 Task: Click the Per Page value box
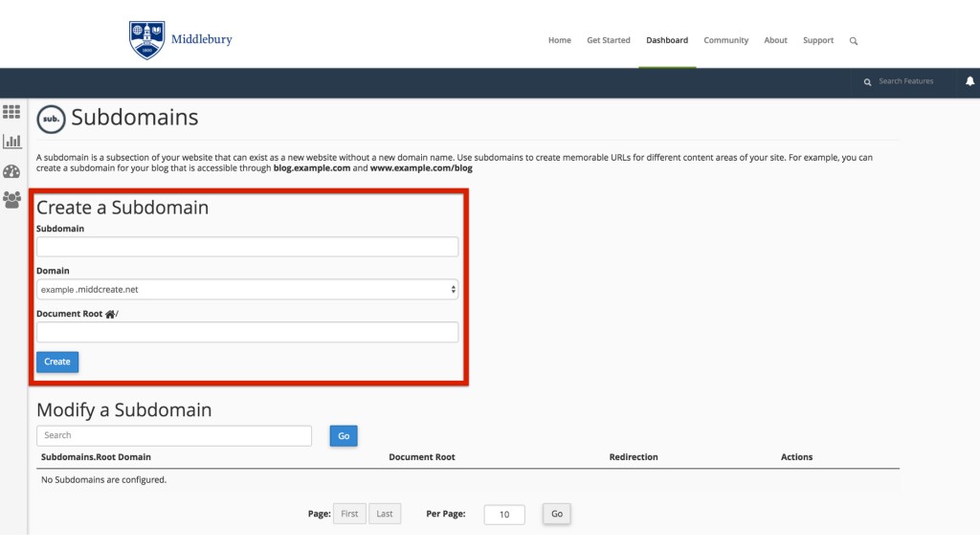(503, 513)
